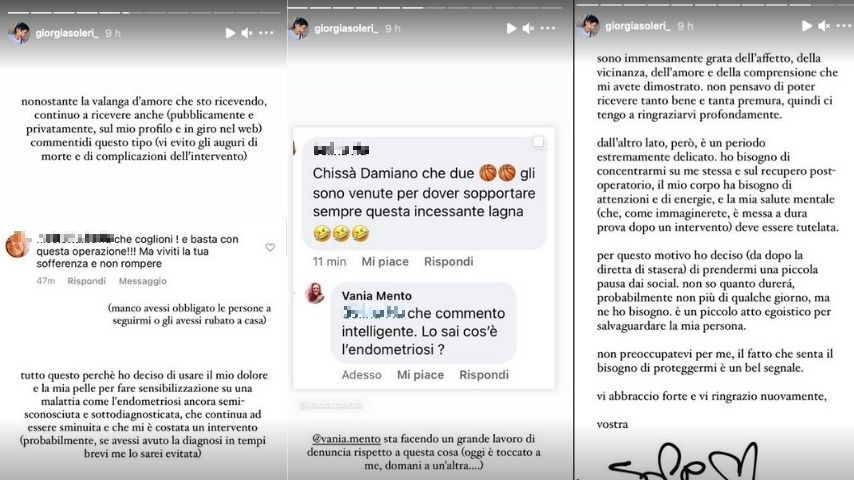The height and width of the screenshot is (480, 854).
Task: Play the middle story with the play icon
Action: tap(511, 28)
